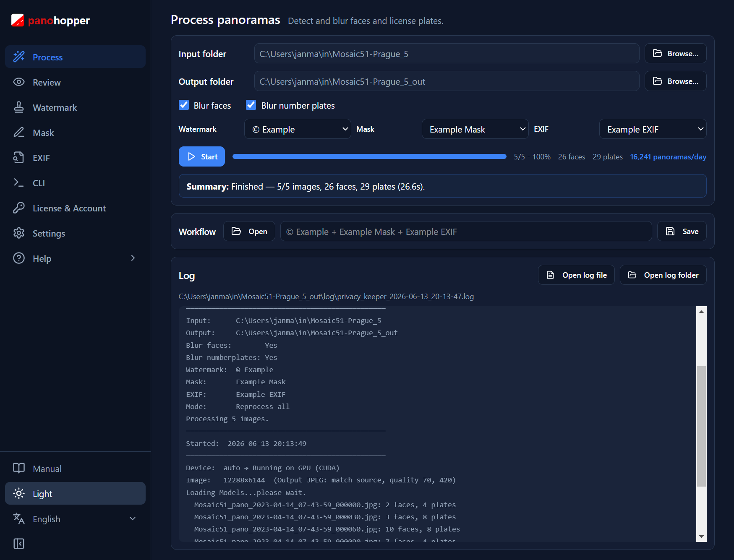Image resolution: width=734 pixels, height=560 pixels.
Task: Click log line 'Mode: Reprocess all'
Action: [x=238, y=406]
